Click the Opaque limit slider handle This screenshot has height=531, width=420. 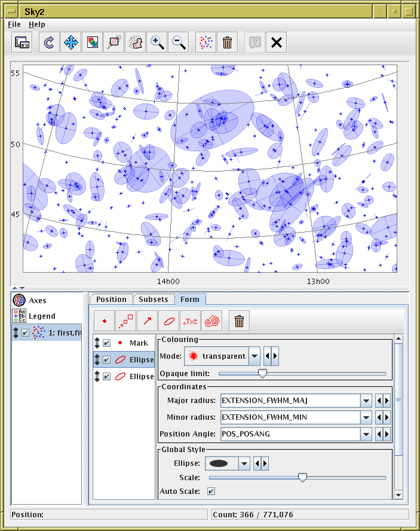(262, 374)
